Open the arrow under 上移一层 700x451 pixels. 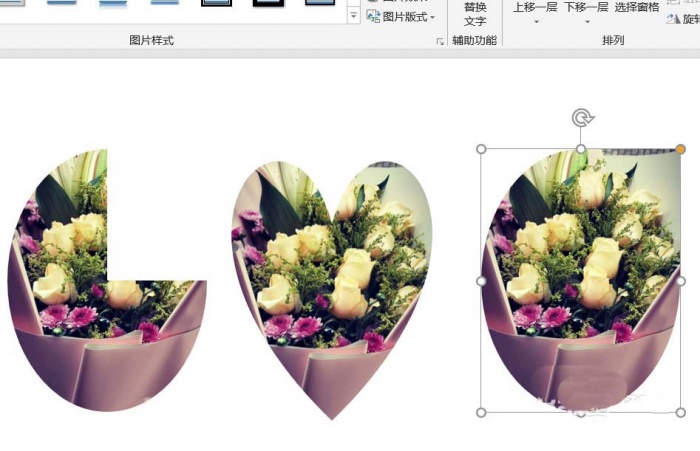pos(536,21)
